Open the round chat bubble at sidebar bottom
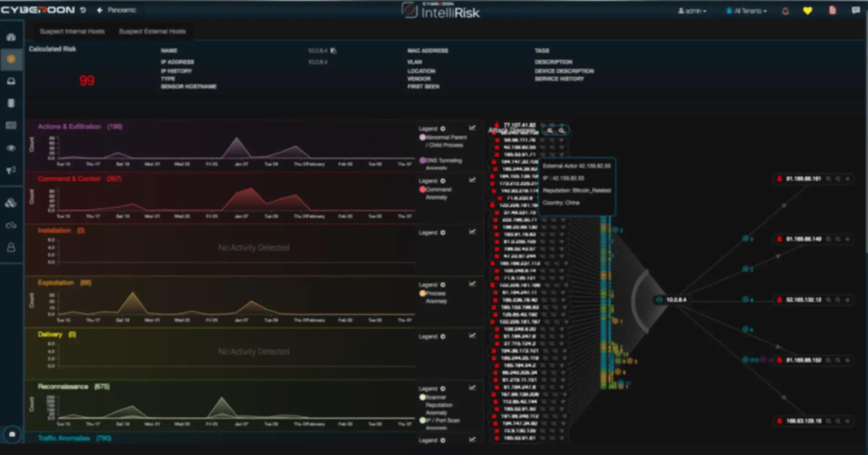868x455 pixels. click(x=12, y=434)
